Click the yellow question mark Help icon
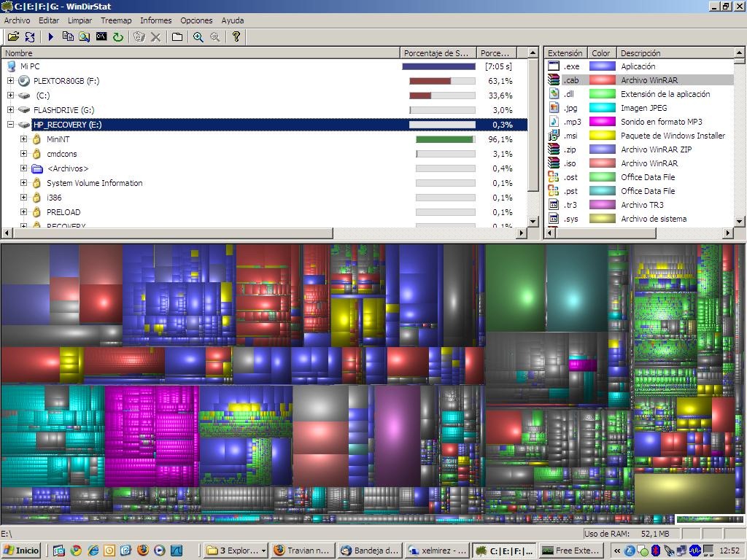Image resolution: width=747 pixels, height=560 pixels. [x=236, y=36]
